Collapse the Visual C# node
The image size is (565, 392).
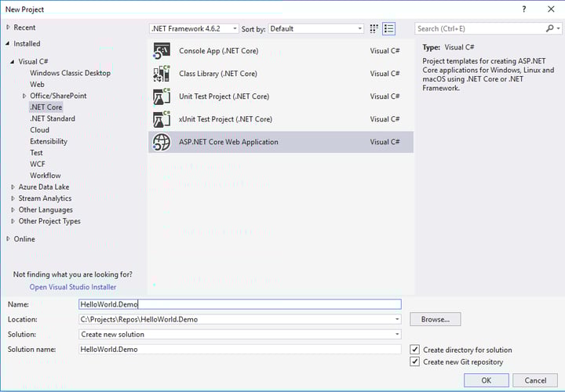coord(13,62)
